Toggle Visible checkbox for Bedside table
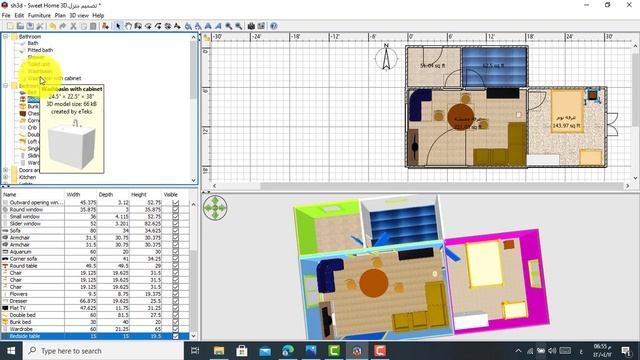This screenshot has width=640, height=360. [x=176, y=336]
